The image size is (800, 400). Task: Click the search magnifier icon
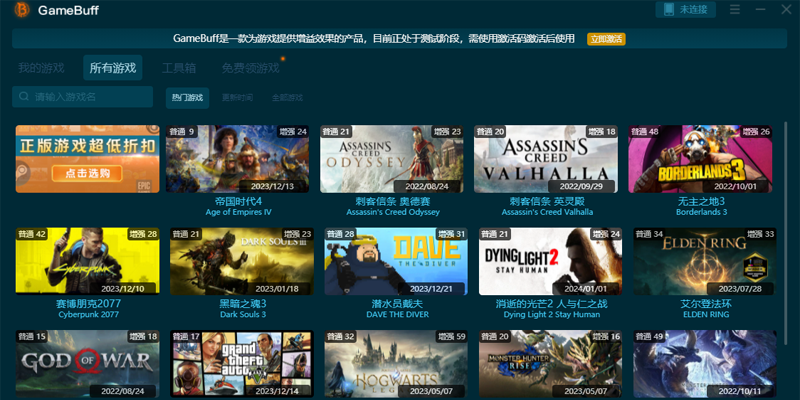23,96
